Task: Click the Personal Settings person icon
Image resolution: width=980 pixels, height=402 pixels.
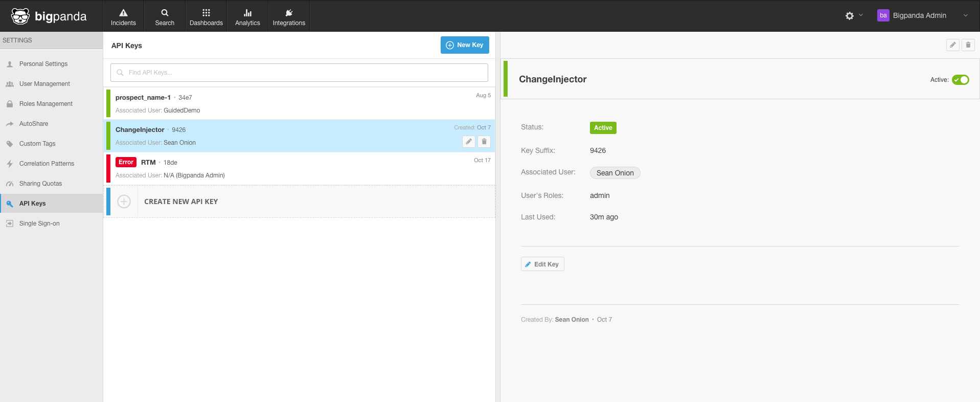Action: click(10, 64)
